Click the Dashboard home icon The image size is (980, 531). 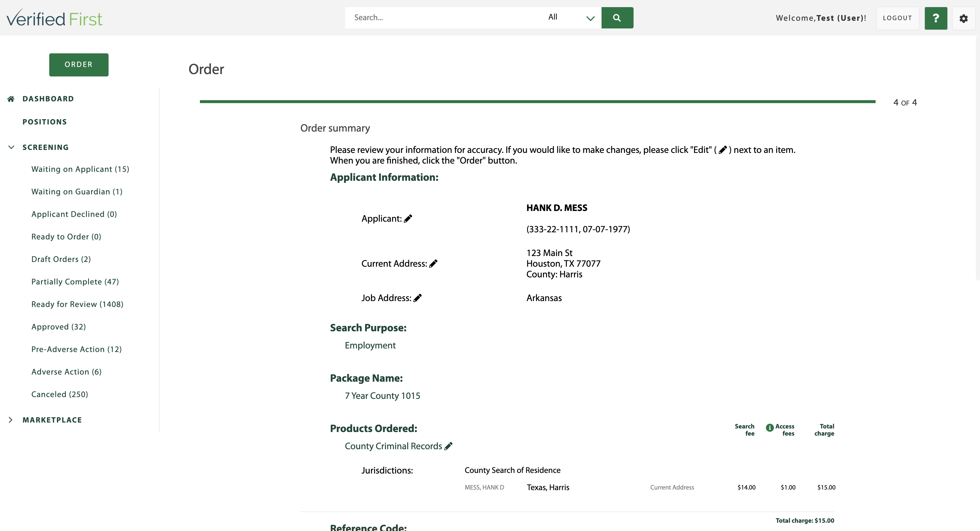coord(11,98)
